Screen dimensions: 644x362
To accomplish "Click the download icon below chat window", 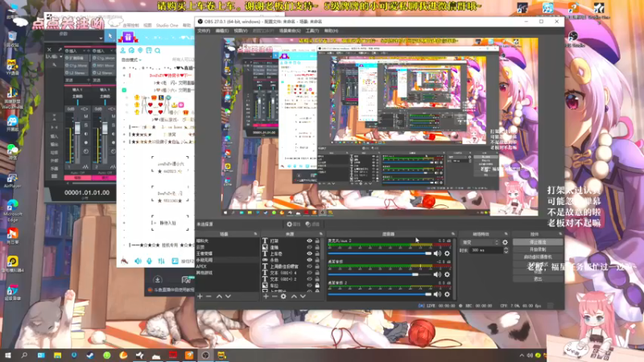I will pos(157,280).
